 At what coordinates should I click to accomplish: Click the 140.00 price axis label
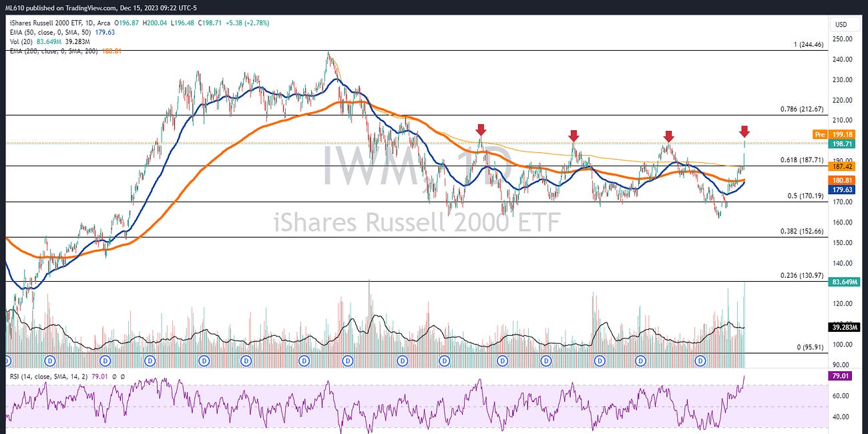tap(843, 263)
